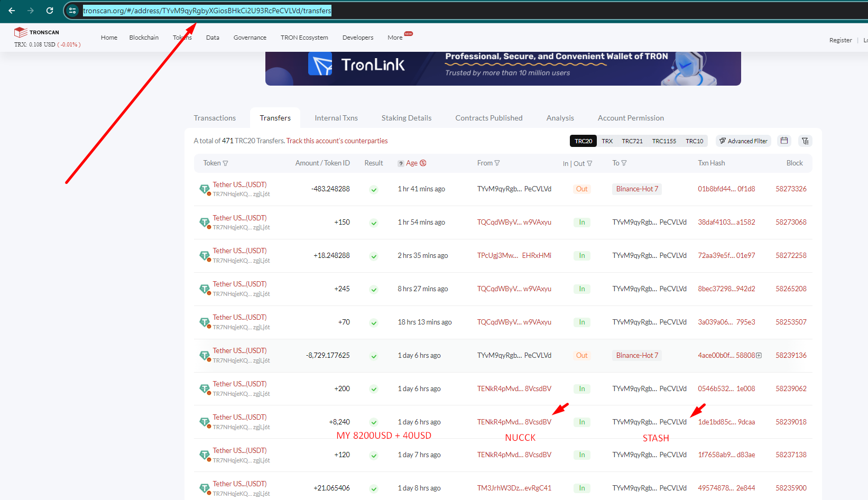The height and width of the screenshot is (500, 868).
Task: Open the More menu
Action: coord(395,38)
